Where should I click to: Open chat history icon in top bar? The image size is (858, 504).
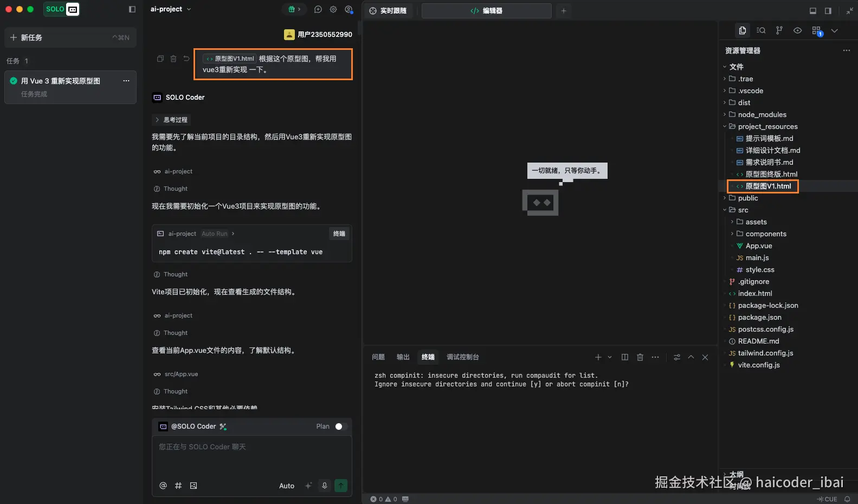click(x=318, y=9)
